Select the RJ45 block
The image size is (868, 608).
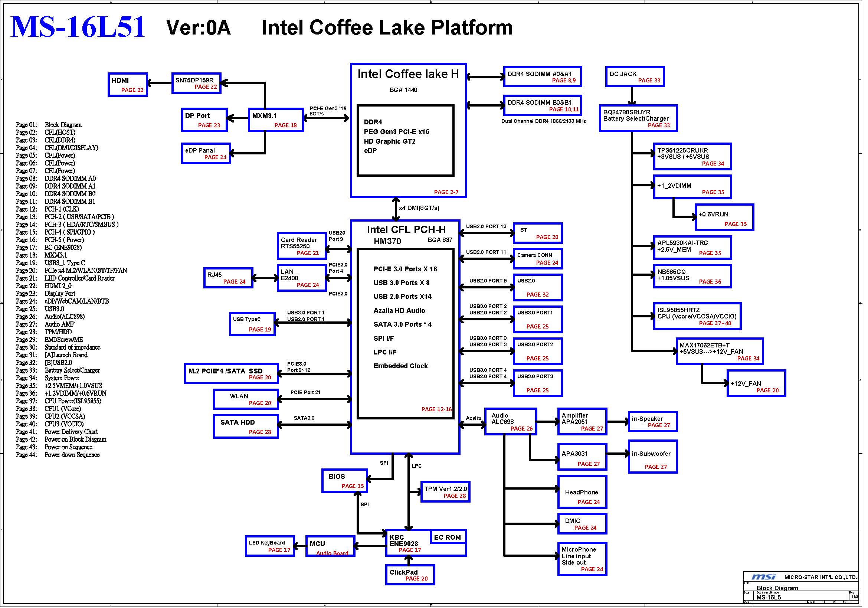click(228, 278)
